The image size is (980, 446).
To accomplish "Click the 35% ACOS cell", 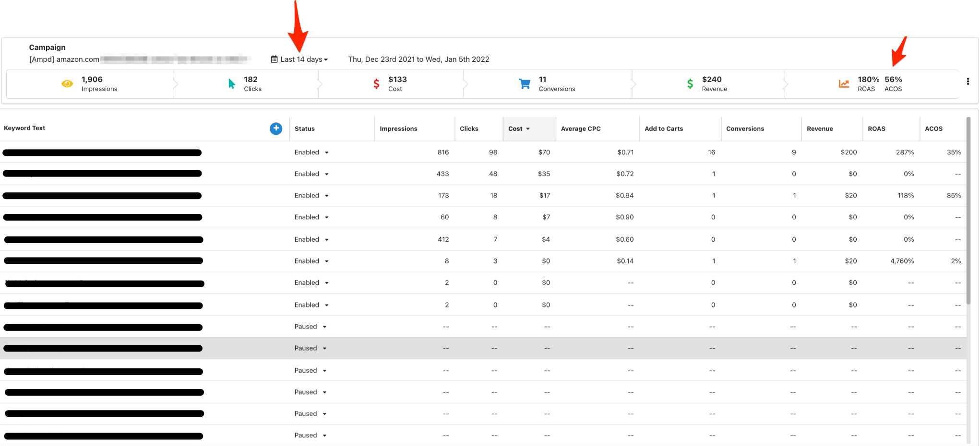I will (x=954, y=153).
